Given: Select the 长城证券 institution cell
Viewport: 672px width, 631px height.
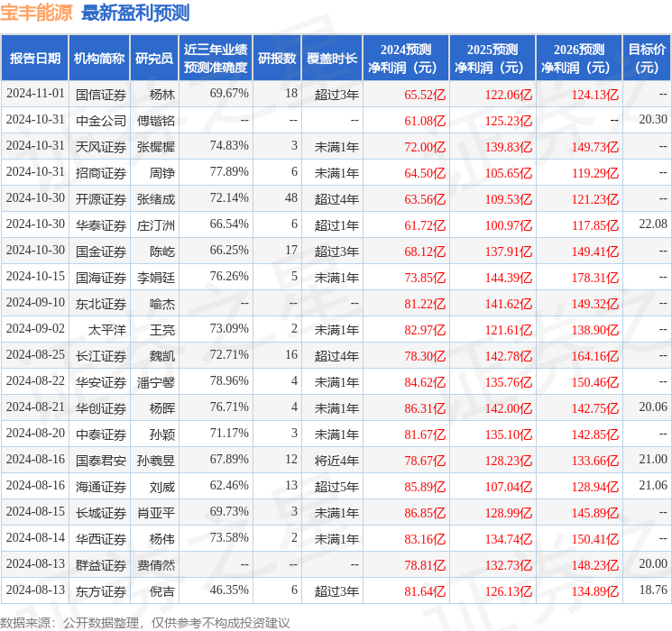Looking at the screenshot, I should click(x=101, y=513).
